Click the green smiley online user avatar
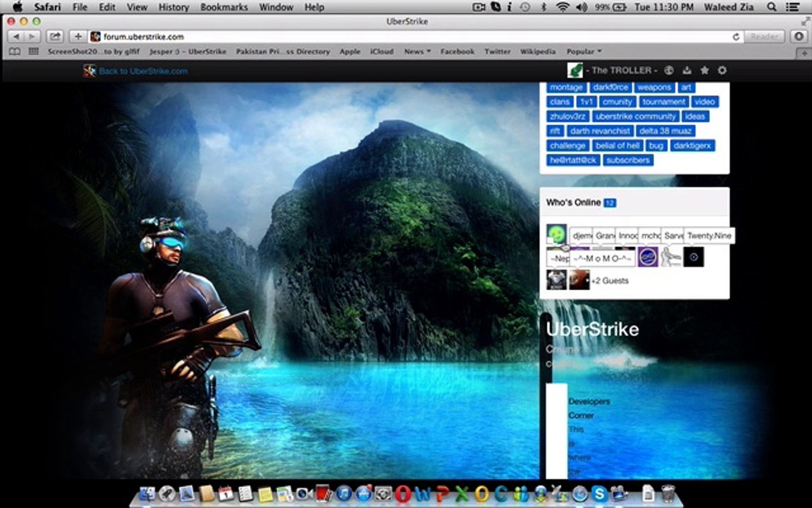The width and height of the screenshot is (812, 508). 557,235
